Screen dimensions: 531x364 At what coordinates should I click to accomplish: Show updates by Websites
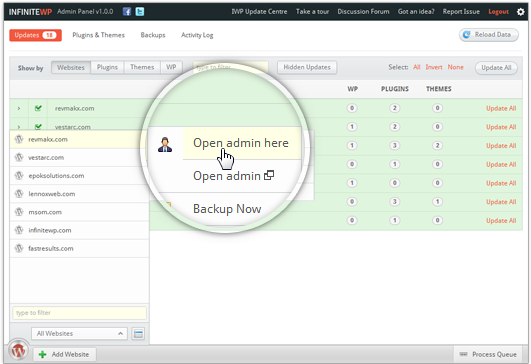point(71,67)
